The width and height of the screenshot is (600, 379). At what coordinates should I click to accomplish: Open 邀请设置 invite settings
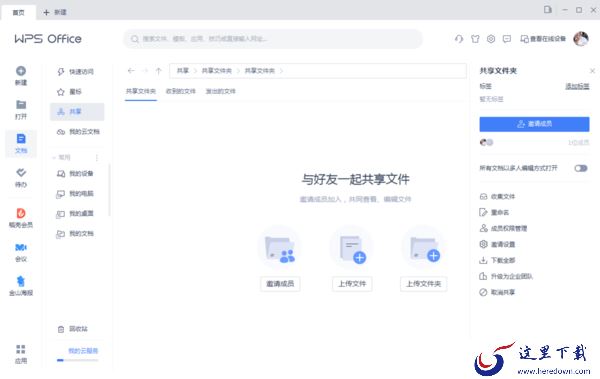497,244
